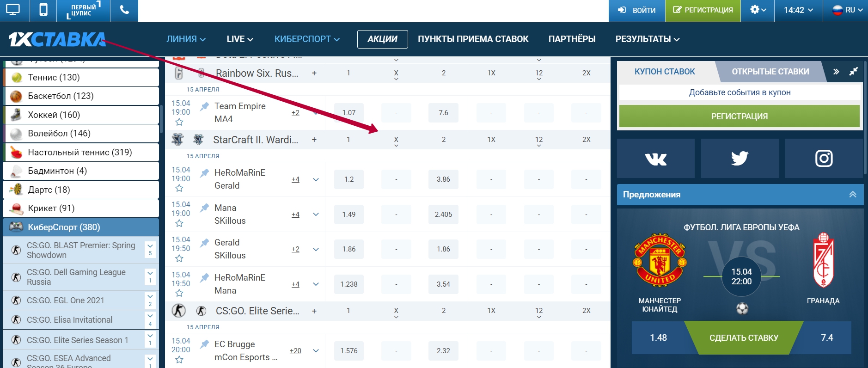Click the Крикет icon
868x368 pixels.
click(16, 209)
